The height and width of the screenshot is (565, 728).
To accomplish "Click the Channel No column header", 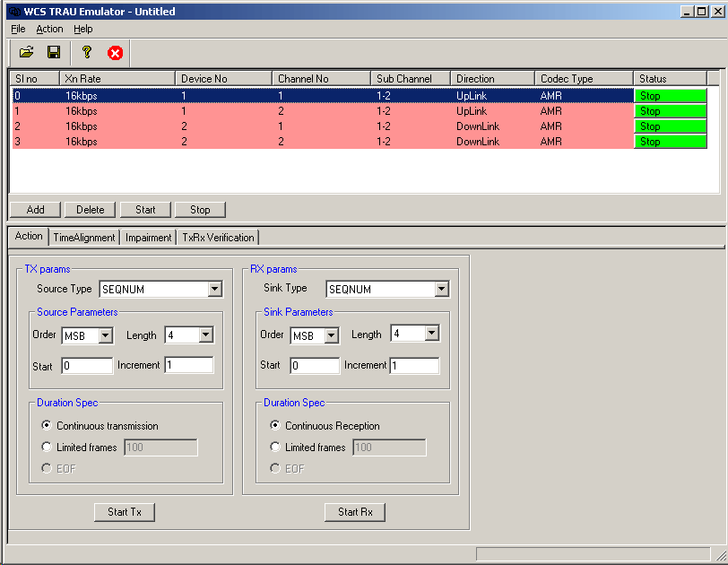I will [x=322, y=78].
